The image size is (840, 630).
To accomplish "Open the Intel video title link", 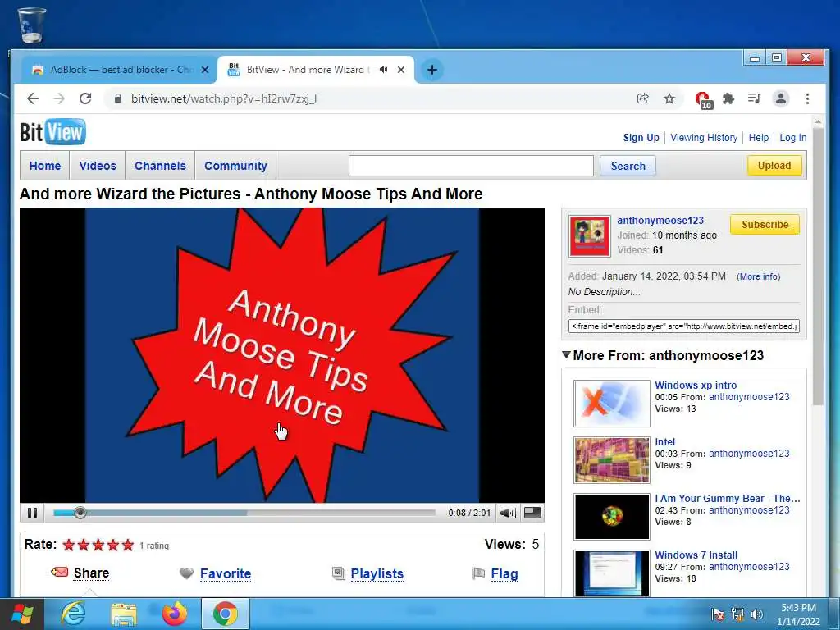I will 664,442.
